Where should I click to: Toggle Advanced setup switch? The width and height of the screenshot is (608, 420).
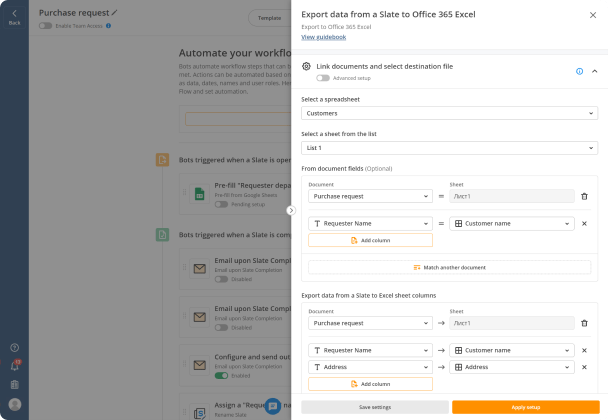tap(323, 78)
